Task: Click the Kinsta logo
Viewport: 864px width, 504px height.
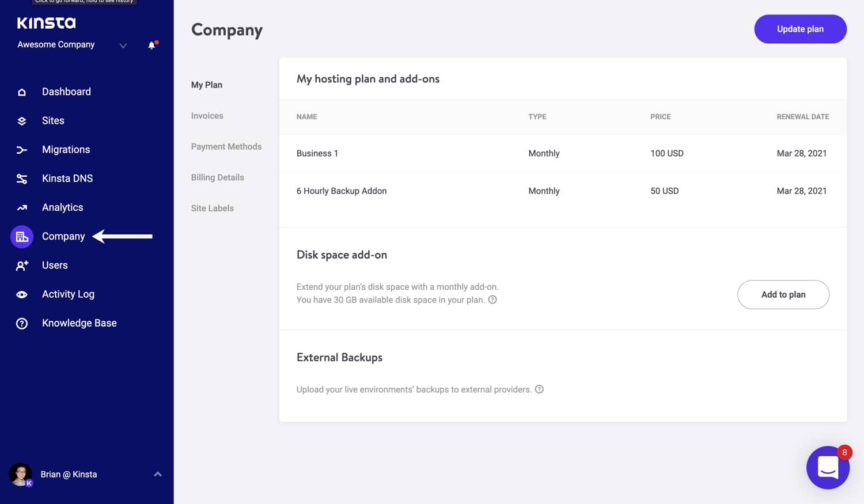Action: coord(46,23)
